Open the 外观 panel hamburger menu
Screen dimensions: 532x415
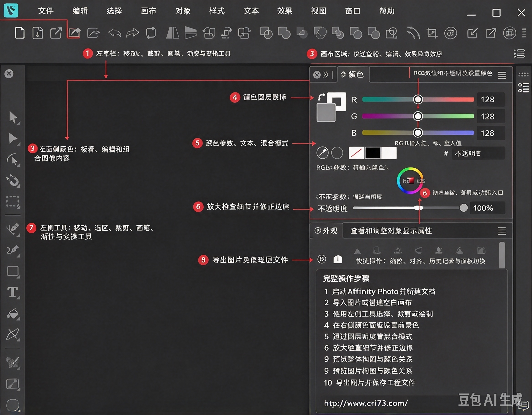coord(502,231)
